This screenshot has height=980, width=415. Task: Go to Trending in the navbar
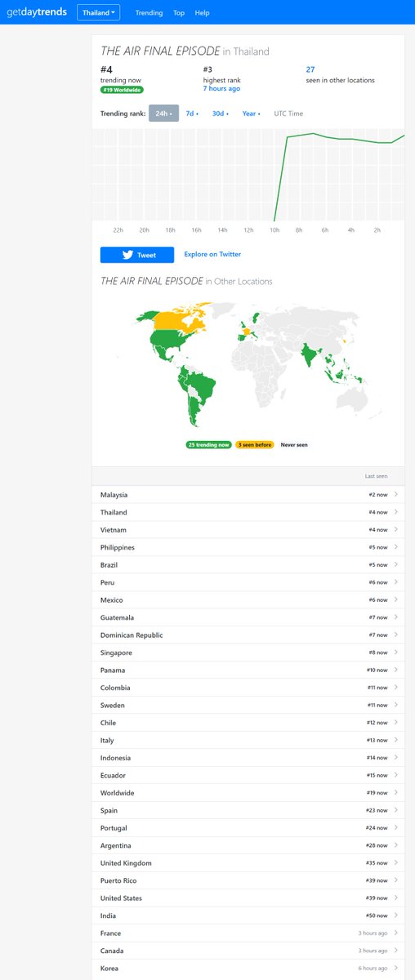149,13
